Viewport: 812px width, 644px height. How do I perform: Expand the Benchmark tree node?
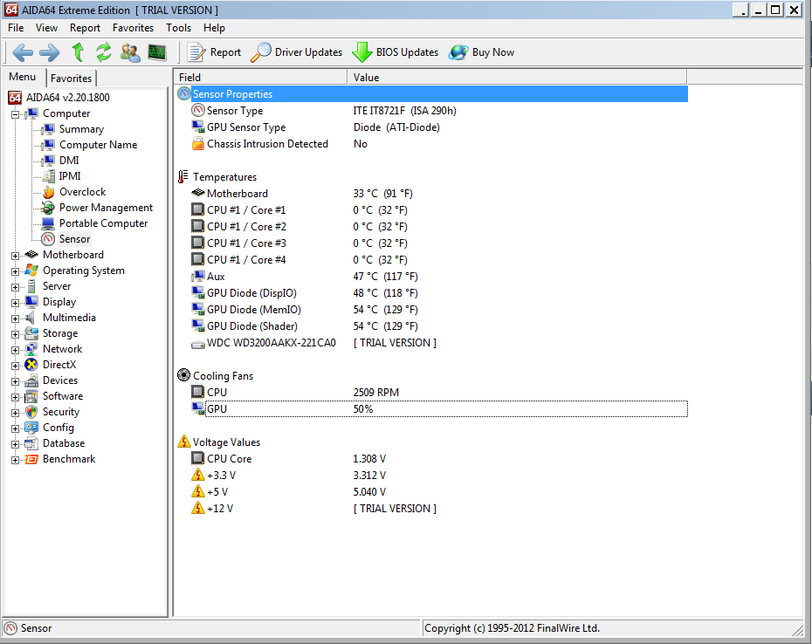pos(16,460)
